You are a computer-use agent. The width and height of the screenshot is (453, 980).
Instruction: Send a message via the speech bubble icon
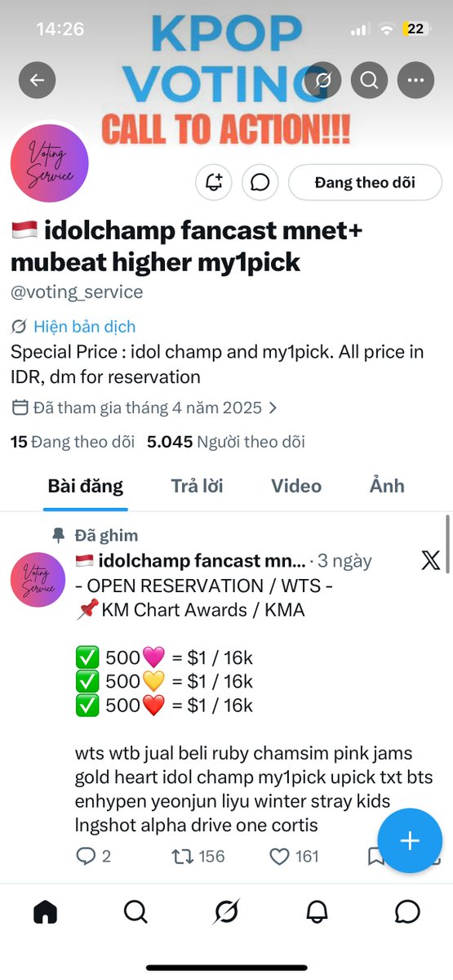click(260, 182)
